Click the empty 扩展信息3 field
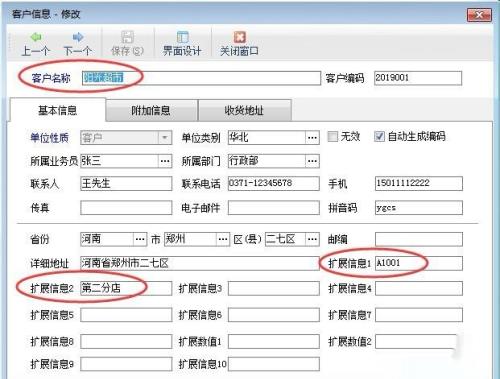This screenshot has height=379, width=500. pyautogui.click(x=274, y=288)
